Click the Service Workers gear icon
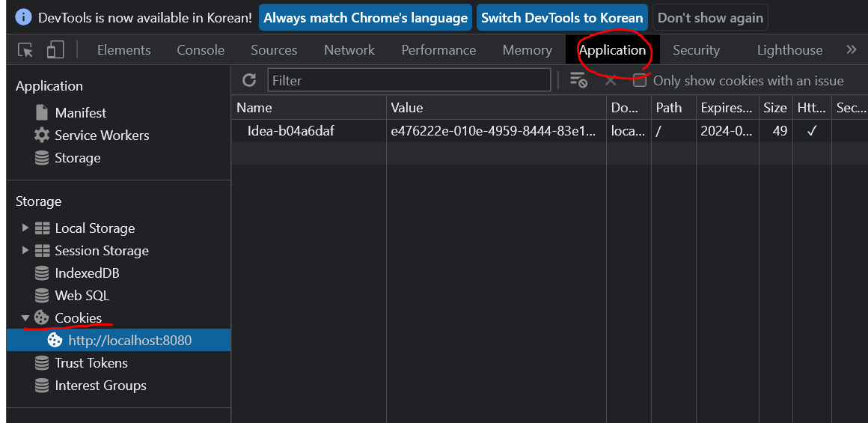The height and width of the screenshot is (423, 868). [x=41, y=135]
